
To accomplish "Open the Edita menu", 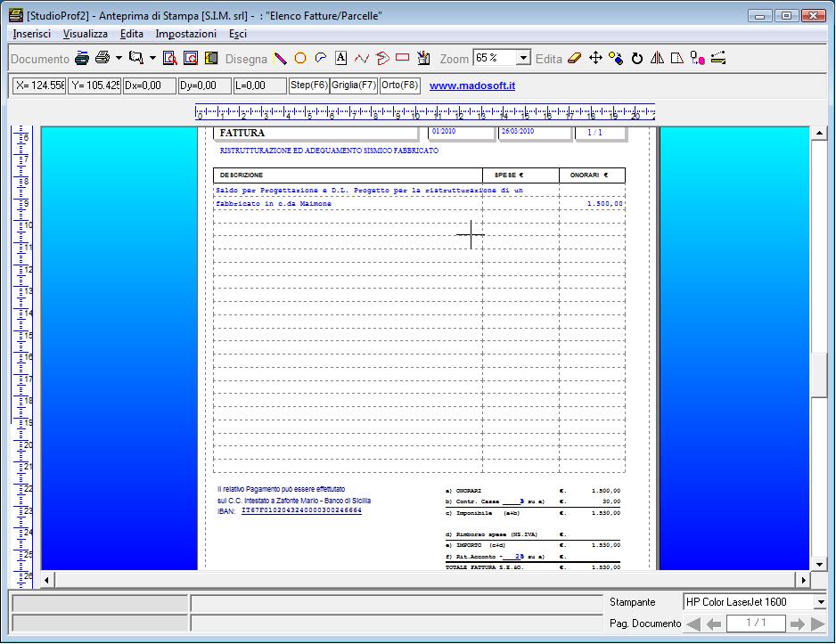I will (x=131, y=34).
